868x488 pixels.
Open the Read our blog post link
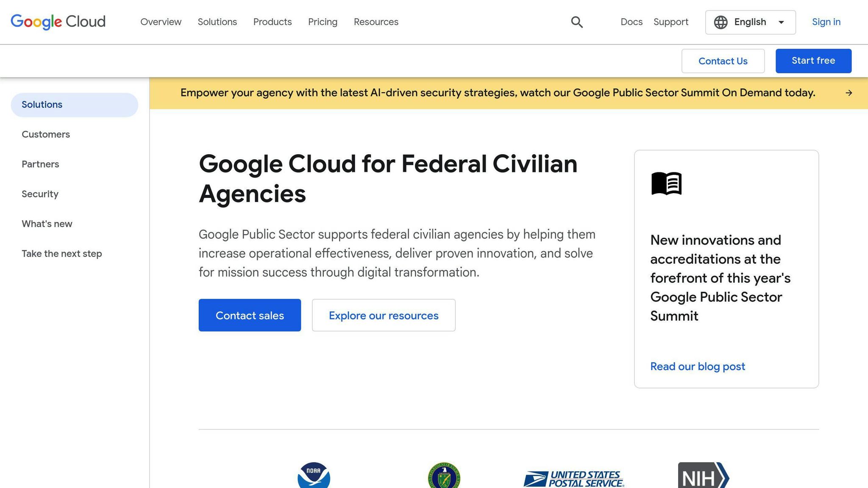click(x=698, y=366)
